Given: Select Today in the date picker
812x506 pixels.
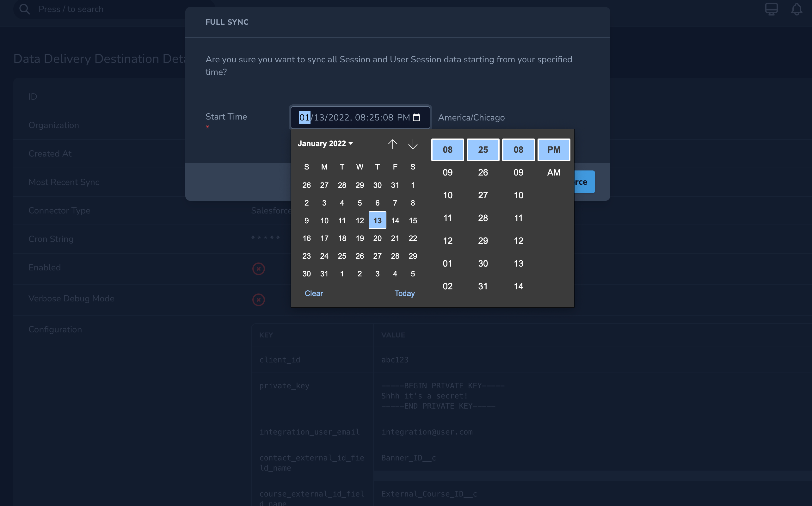Looking at the screenshot, I should [404, 293].
